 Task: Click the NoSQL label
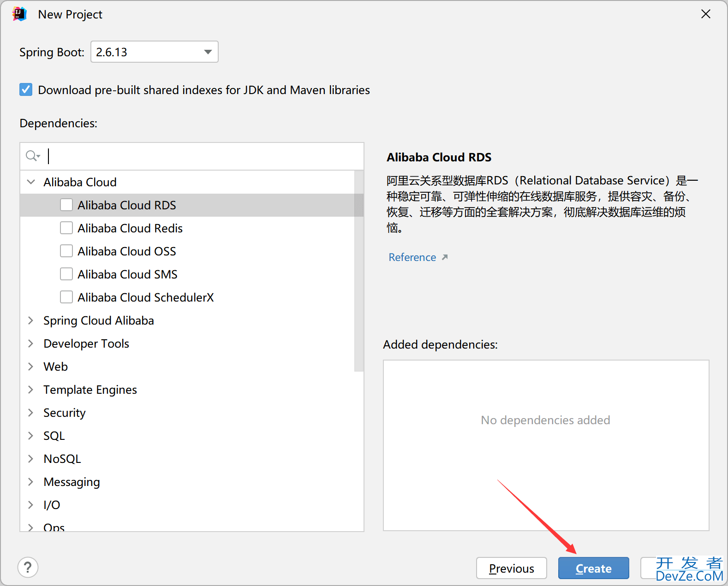(x=62, y=459)
